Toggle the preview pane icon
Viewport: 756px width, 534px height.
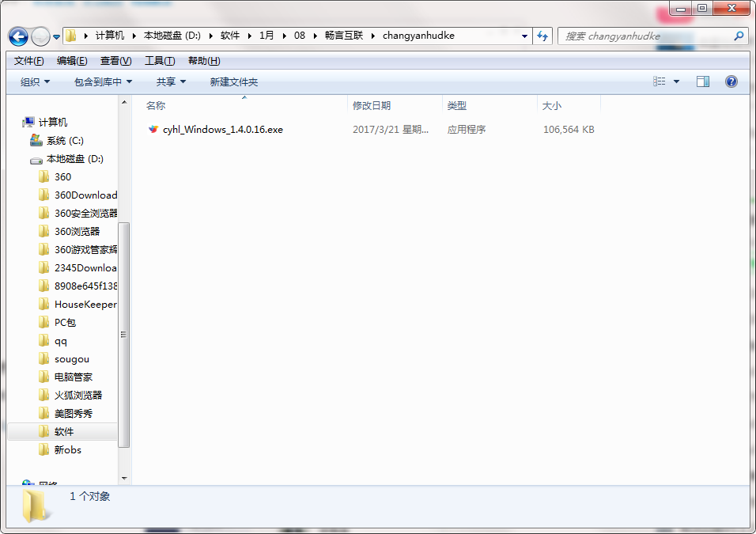click(702, 81)
